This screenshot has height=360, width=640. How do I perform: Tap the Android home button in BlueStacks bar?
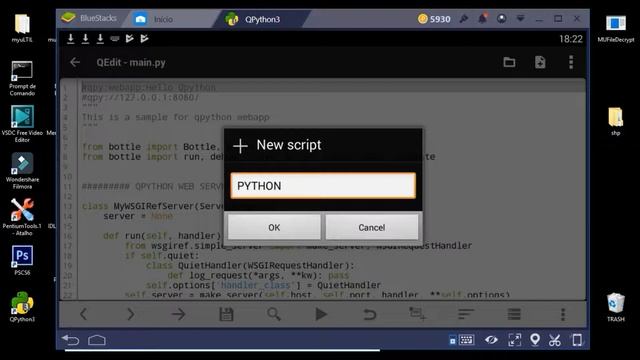[97, 340]
